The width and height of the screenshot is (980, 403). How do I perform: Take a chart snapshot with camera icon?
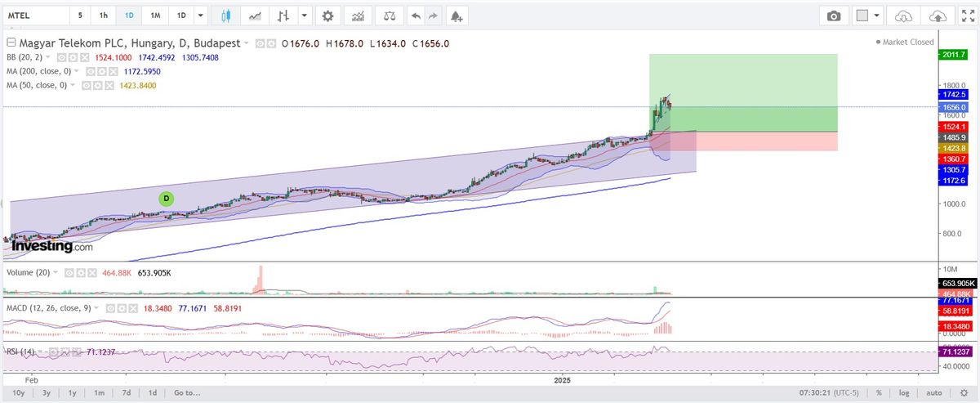[834, 16]
